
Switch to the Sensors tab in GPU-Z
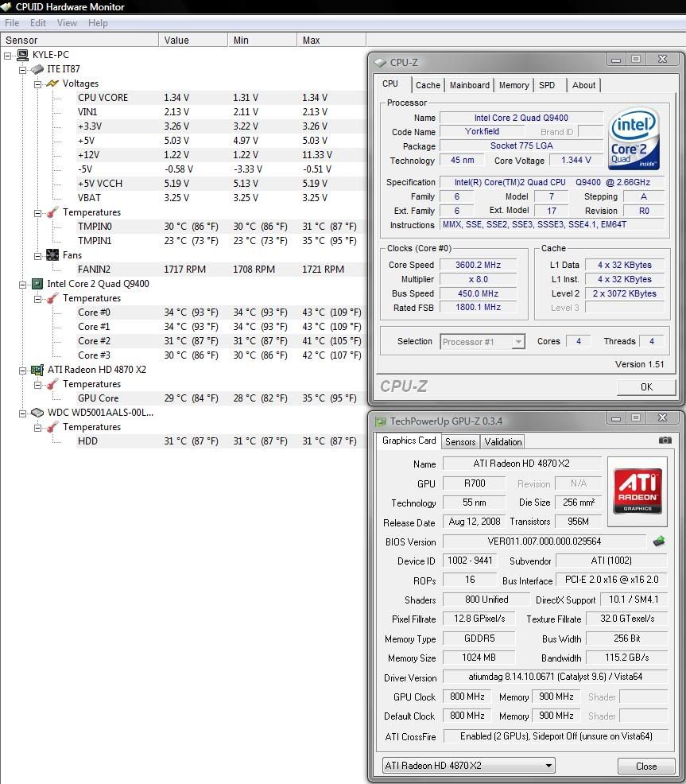click(x=460, y=442)
